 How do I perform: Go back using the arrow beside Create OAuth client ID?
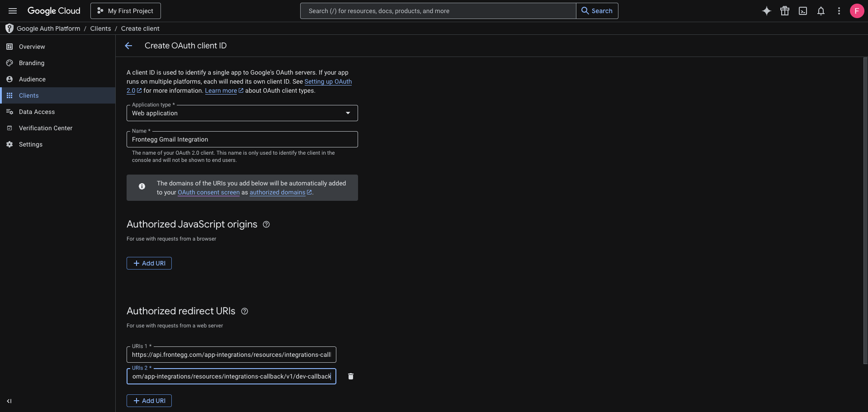tap(128, 46)
